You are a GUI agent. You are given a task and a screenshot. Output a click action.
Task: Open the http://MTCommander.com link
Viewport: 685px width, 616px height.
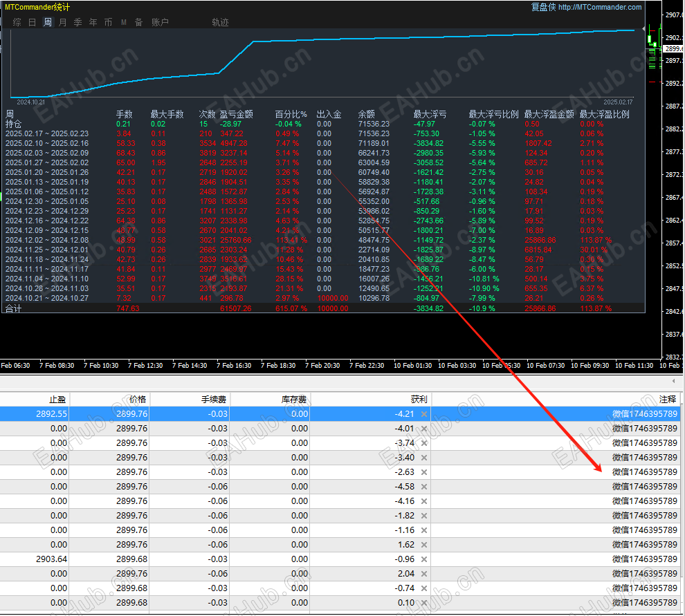tap(600, 7)
